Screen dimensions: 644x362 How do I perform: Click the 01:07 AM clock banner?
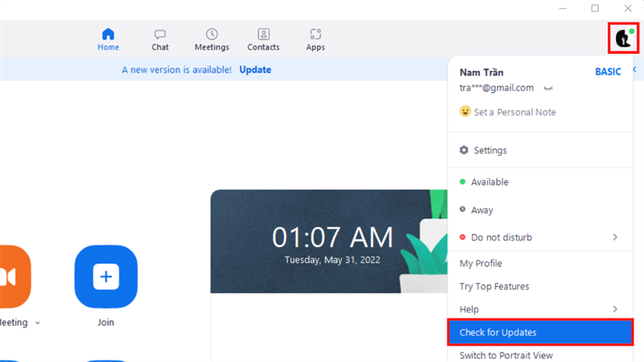tap(329, 241)
